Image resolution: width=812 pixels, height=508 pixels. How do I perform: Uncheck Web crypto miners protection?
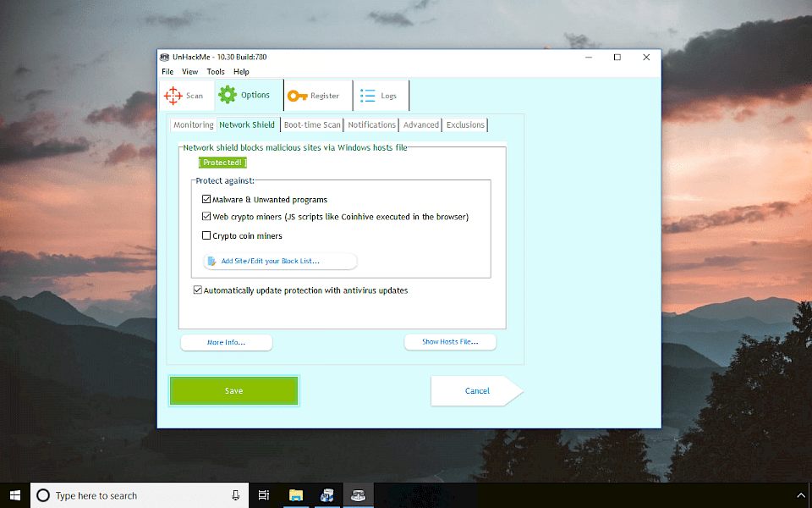(206, 216)
